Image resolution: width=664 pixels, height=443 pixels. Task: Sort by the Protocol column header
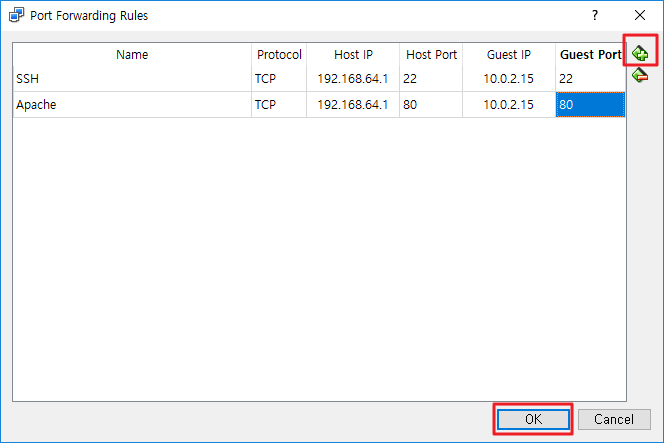tap(279, 55)
